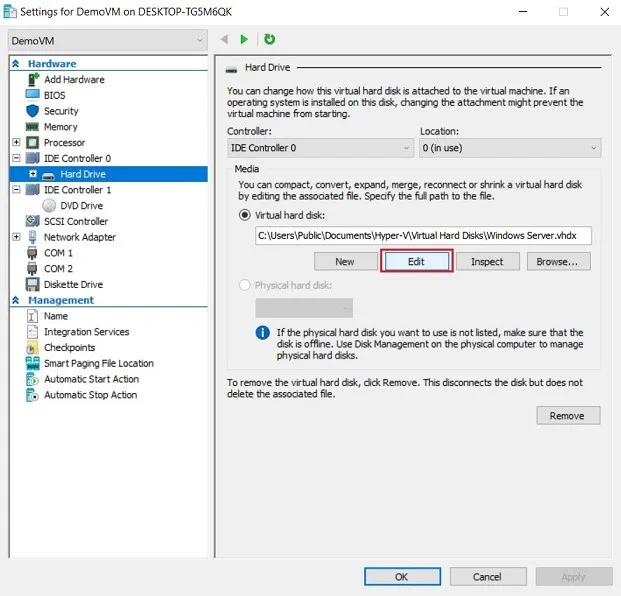Click the Browse button
621x596 pixels.
point(558,261)
